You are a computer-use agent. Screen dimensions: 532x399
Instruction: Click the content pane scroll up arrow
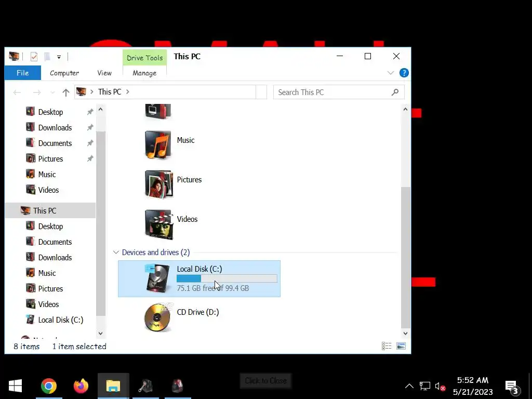[405, 109]
